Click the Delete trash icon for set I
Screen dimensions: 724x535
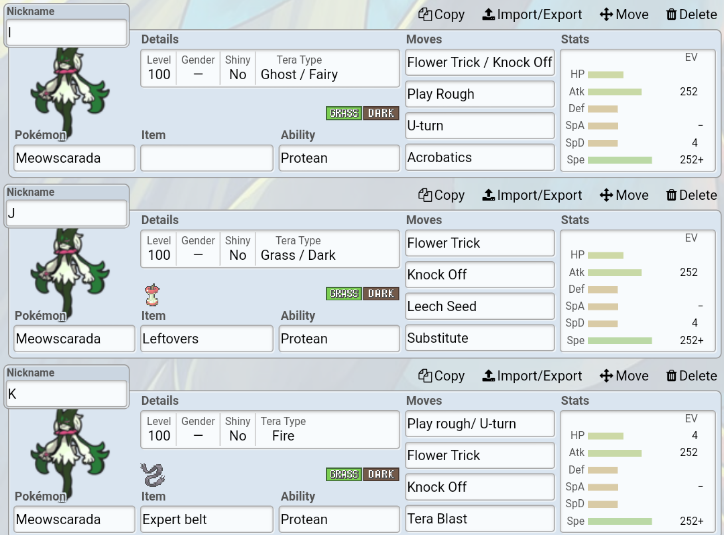[671, 14]
